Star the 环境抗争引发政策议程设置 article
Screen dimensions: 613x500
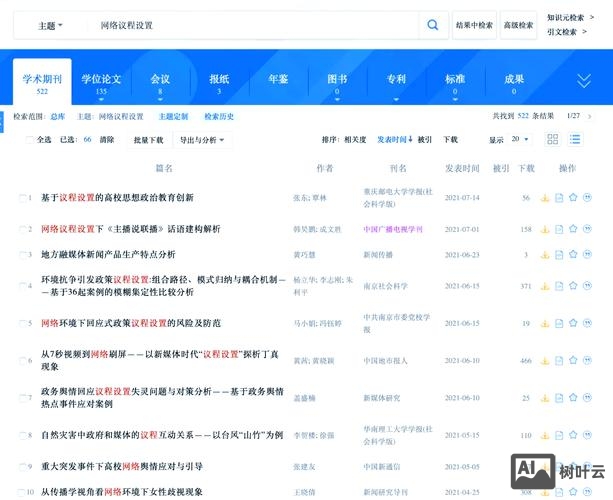pos(573,286)
